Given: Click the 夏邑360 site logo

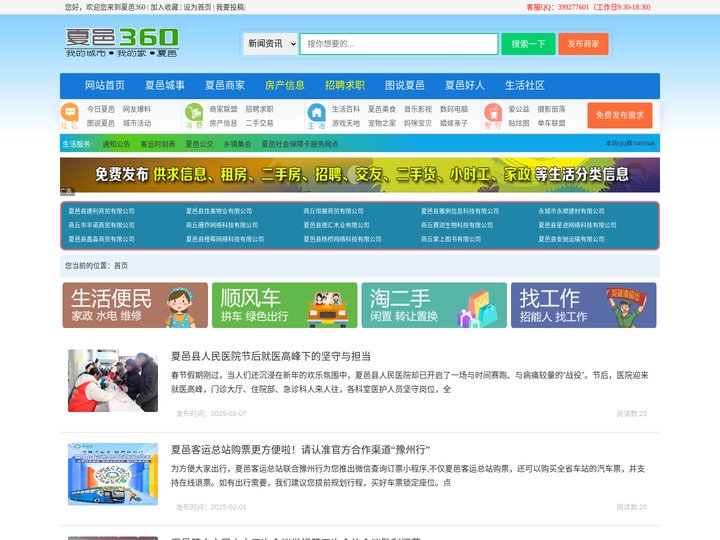Looking at the screenshot, I should (x=122, y=42).
